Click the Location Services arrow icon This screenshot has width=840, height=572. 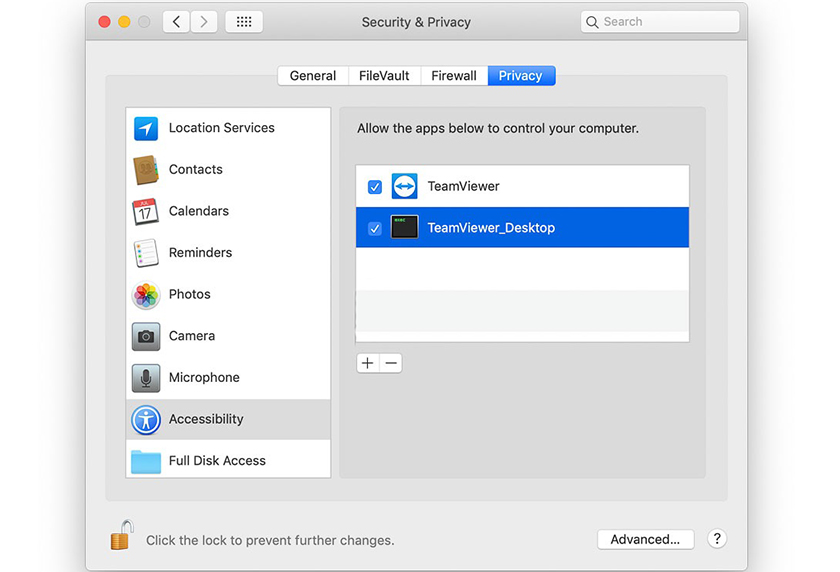[146, 129]
